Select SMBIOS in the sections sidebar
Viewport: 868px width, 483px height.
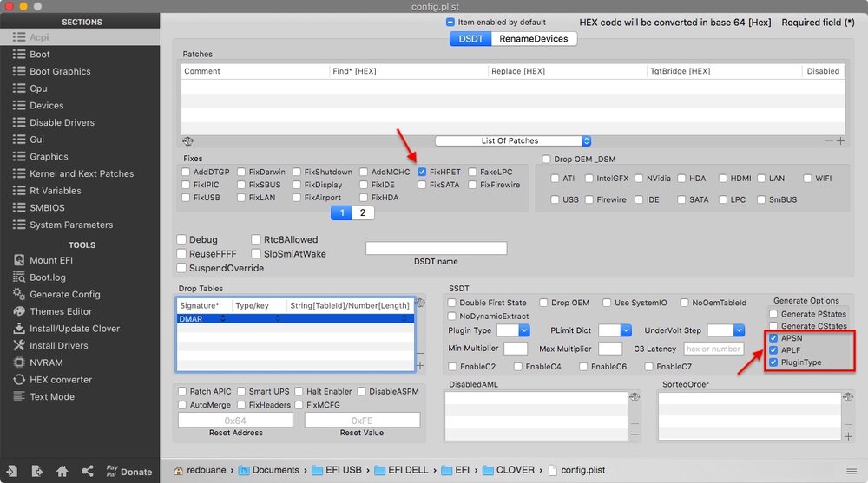[x=47, y=208]
